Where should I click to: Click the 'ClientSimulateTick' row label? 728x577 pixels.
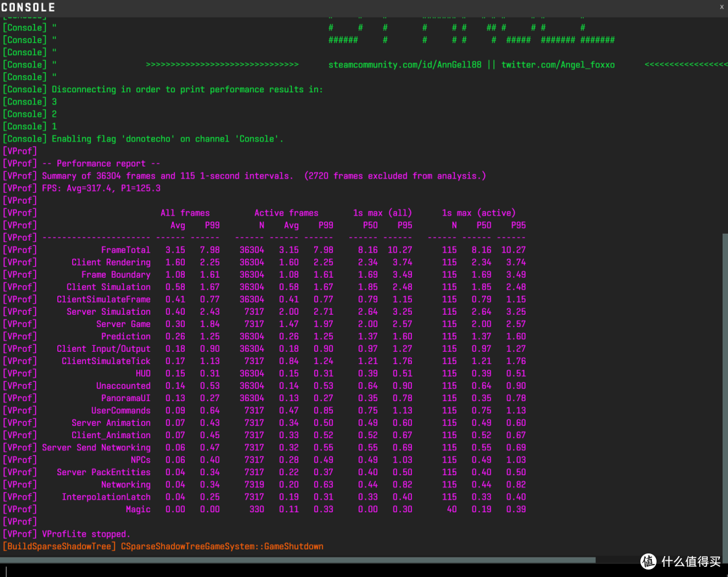(x=107, y=361)
